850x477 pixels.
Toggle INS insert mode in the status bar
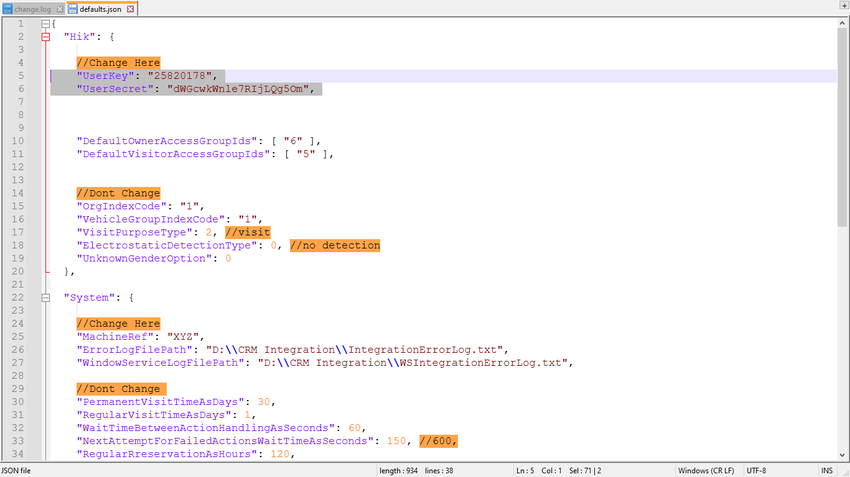point(826,470)
